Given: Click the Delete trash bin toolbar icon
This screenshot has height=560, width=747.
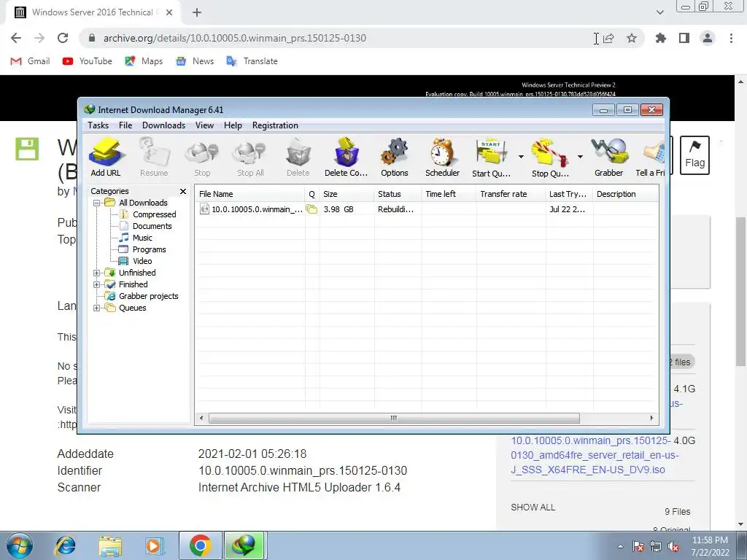Looking at the screenshot, I should 298,157.
